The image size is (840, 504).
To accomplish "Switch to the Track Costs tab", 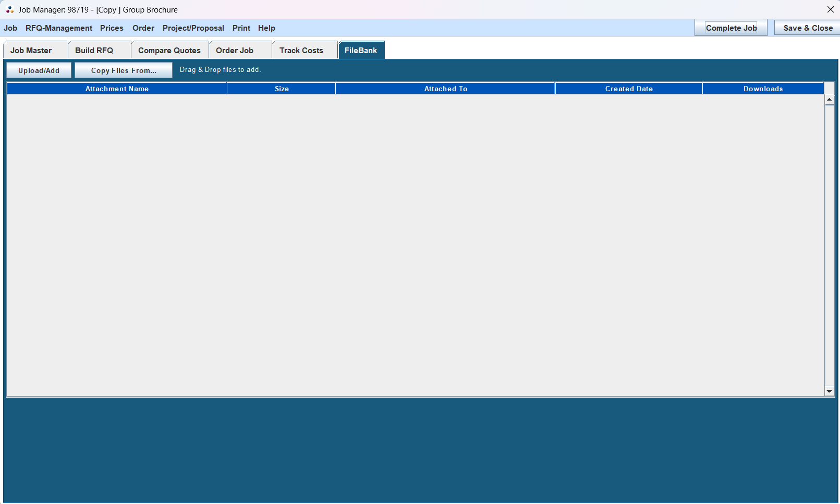I will coord(300,50).
